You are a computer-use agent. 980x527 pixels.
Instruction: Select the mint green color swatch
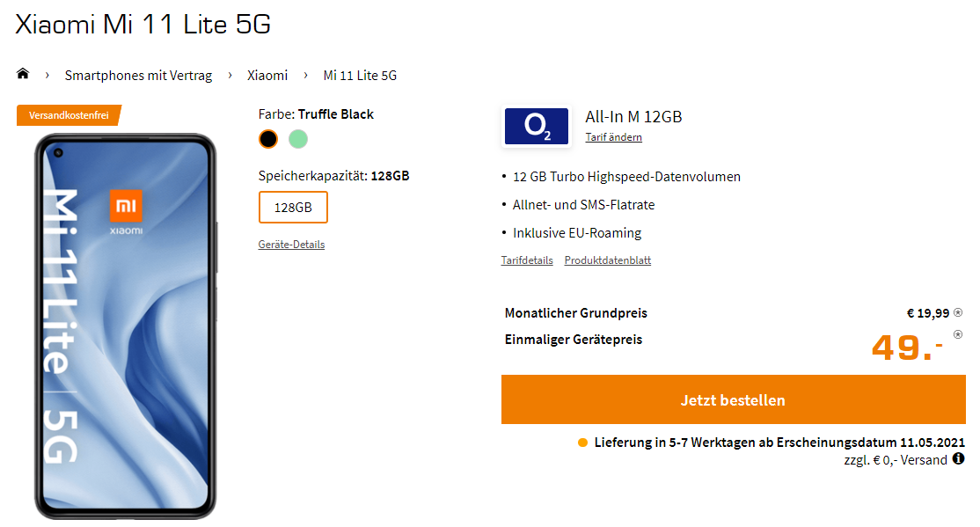(298, 139)
